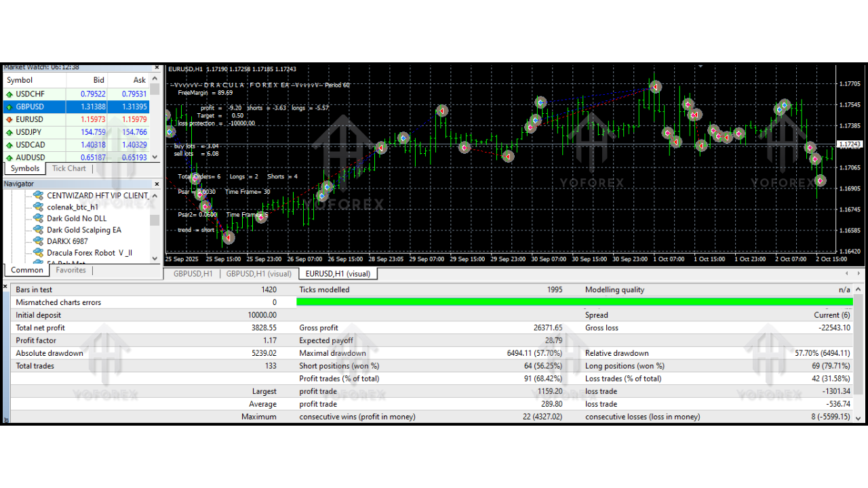
Task: Click the Bid column header
Action: 98,80
